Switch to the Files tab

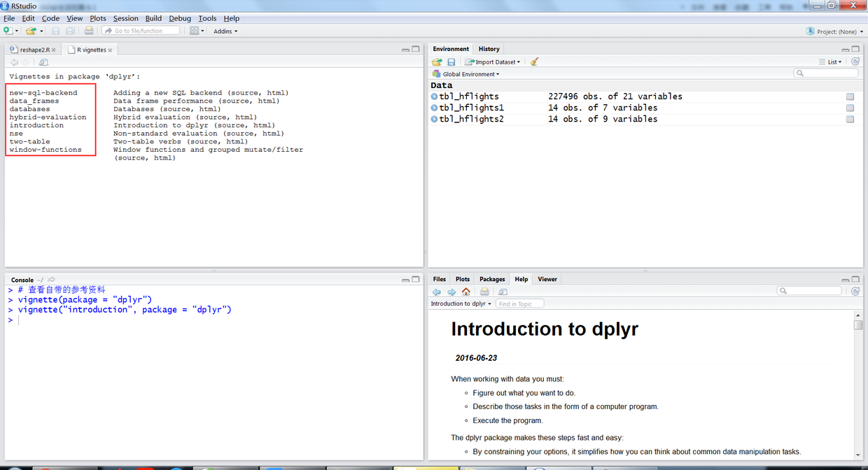pos(439,279)
